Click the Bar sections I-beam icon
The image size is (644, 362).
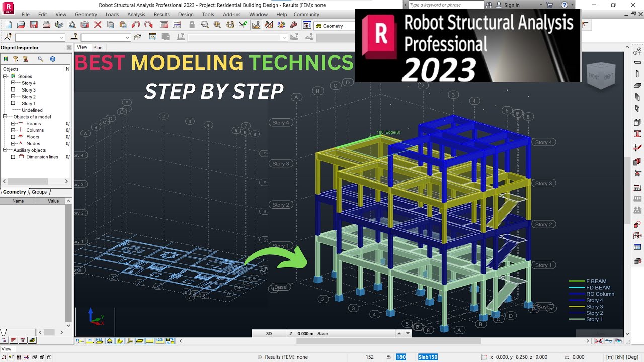point(638,134)
